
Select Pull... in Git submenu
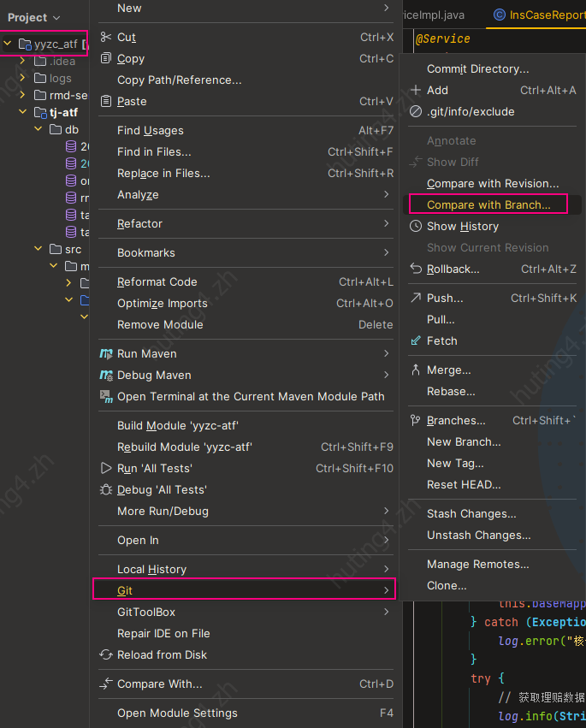click(x=492, y=319)
